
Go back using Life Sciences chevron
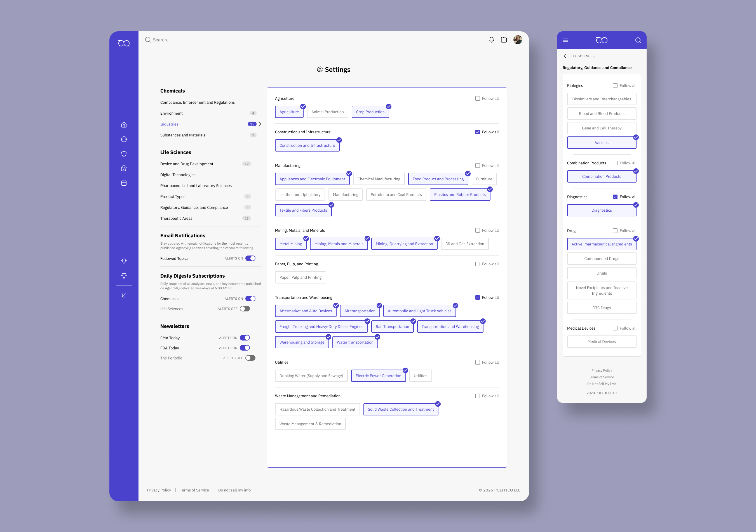click(565, 56)
